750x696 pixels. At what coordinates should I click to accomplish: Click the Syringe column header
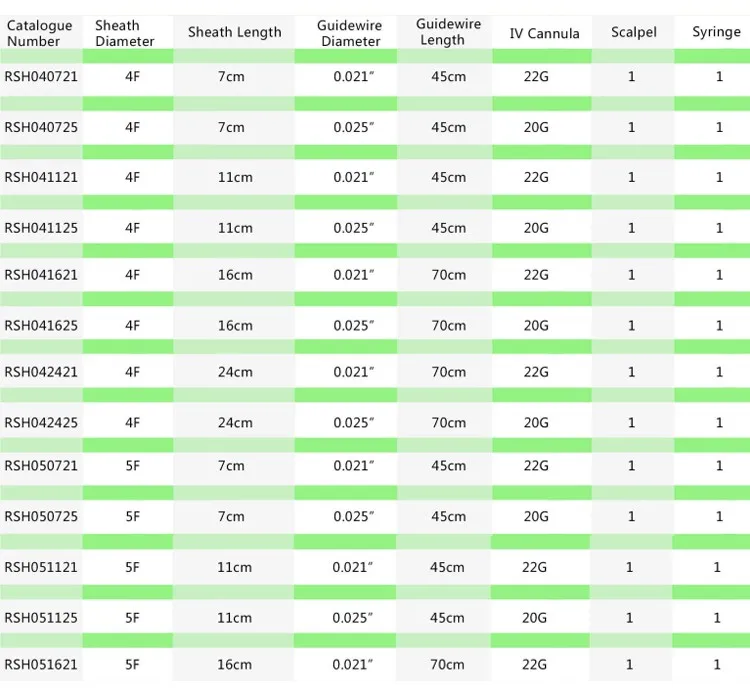[716, 32]
